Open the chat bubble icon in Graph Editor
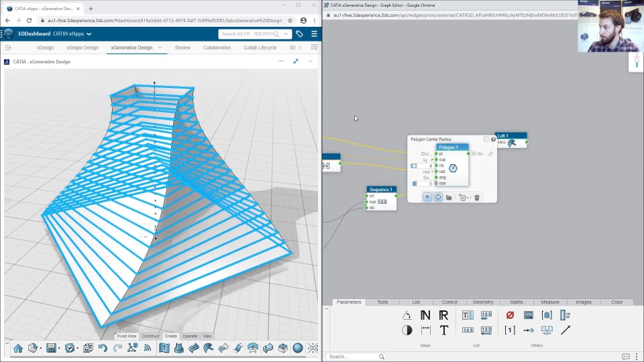Viewport: 644px width, 362px height. point(625,357)
